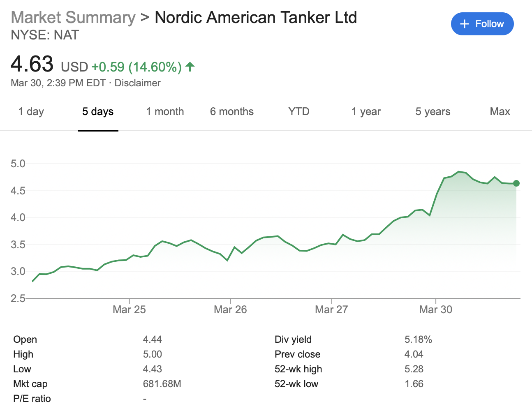Show the 6 months chart
This screenshot has height=411, width=532.
[x=232, y=112]
